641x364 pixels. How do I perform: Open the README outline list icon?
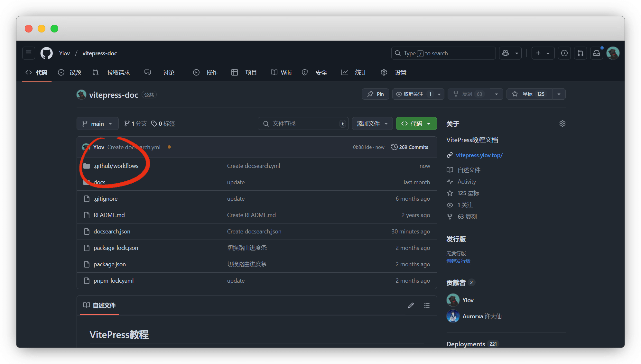click(427, 305)
